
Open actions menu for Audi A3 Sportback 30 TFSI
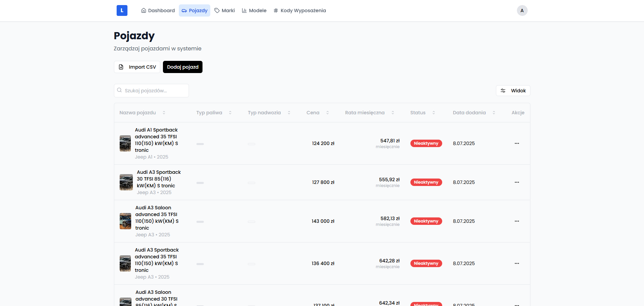pos(517,182)
